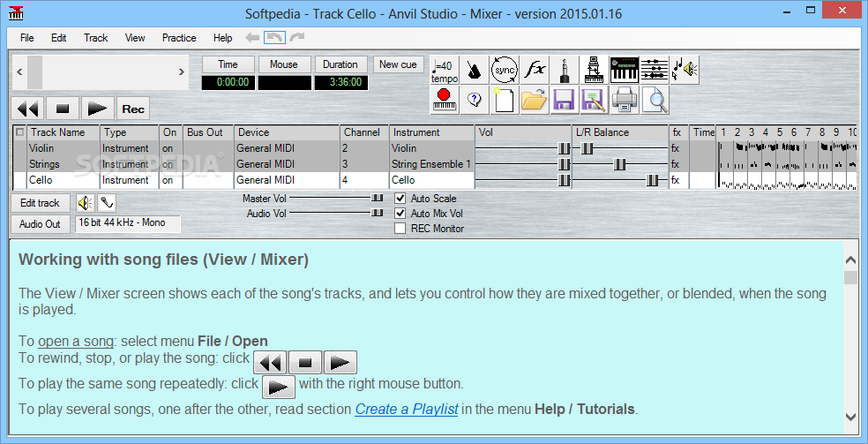Open print preview magnifier icon
Screen dimensions: 868x444
click(x=655, y=101)
